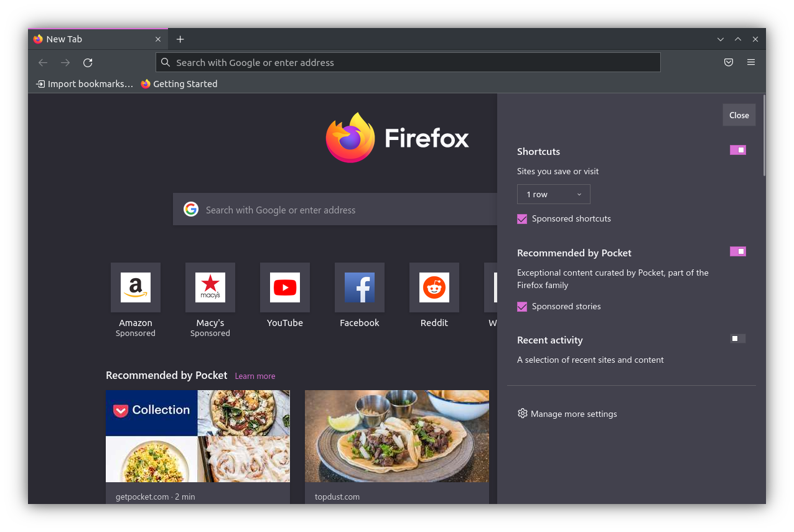
Task: Click the forward navigation arrow
Action: (65, 63)
